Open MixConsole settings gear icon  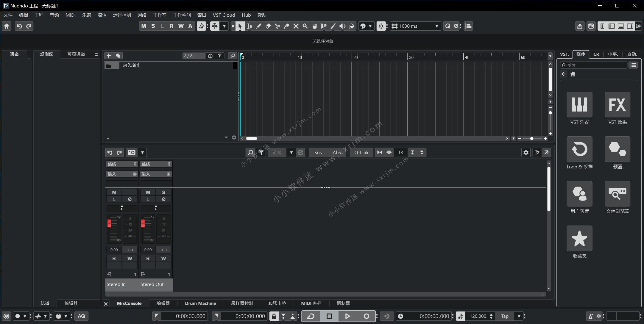pyautogui.click(x=526, y=152)
